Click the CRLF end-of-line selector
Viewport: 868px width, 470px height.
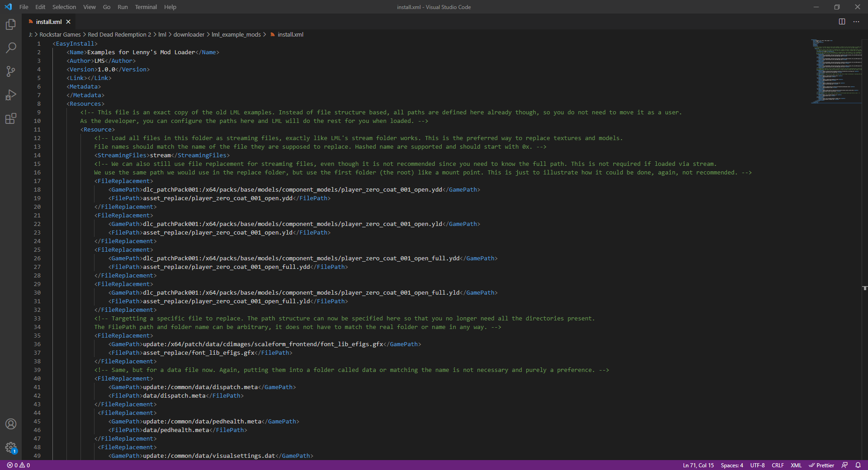[778, 465]
